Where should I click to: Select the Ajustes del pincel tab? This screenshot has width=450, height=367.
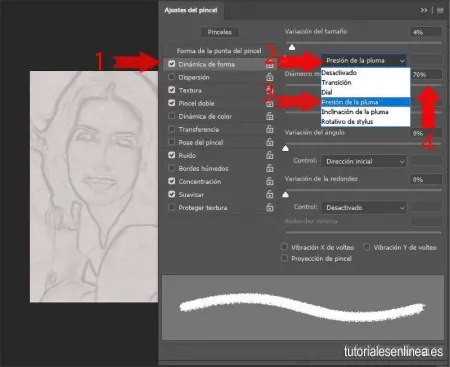pyautogui.click(x=191, y=10)
